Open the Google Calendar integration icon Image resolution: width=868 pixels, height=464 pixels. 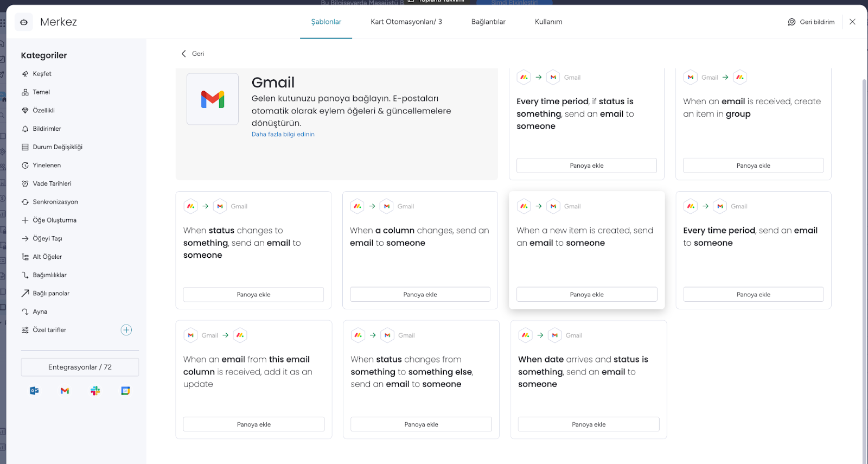pyautogui.click(x=125, y=391)
